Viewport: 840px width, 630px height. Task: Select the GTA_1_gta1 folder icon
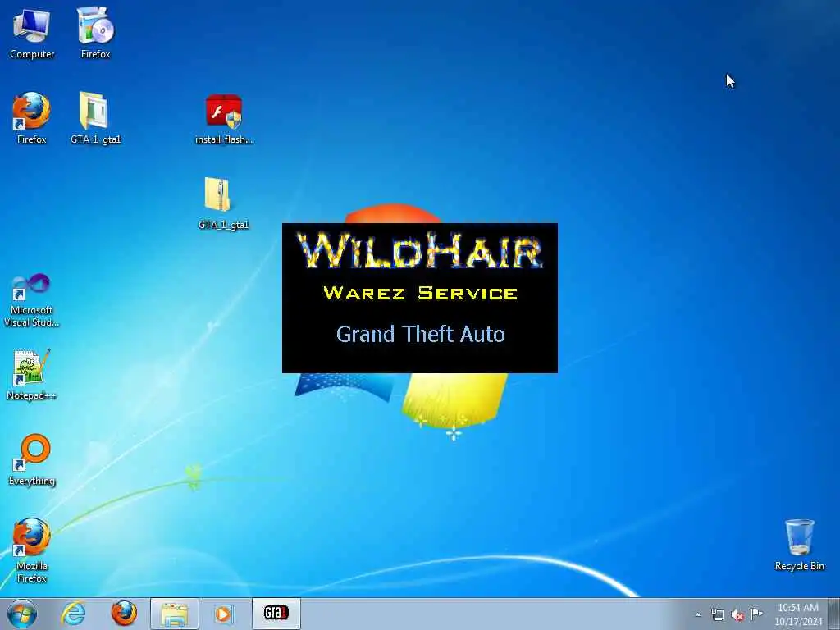pos(95,118)
